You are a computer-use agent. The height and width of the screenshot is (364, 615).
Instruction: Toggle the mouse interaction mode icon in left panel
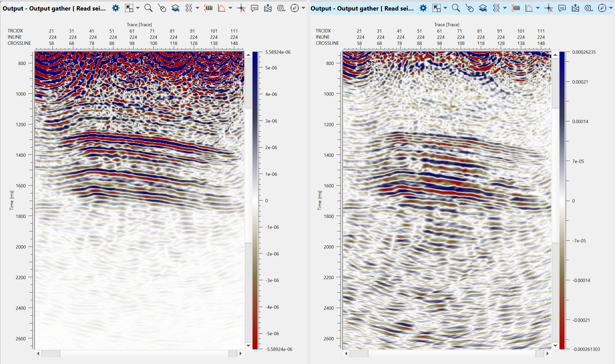tap(162, 8)
